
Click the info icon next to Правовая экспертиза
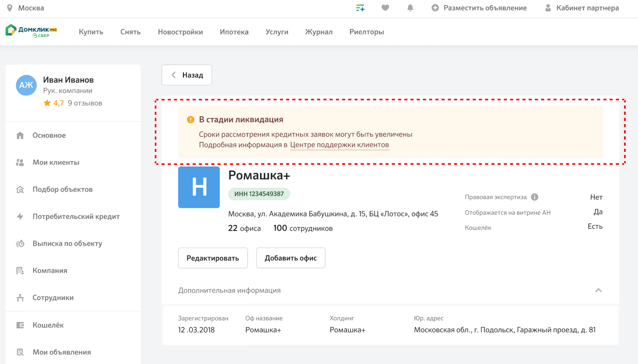(x=535, y=197)
